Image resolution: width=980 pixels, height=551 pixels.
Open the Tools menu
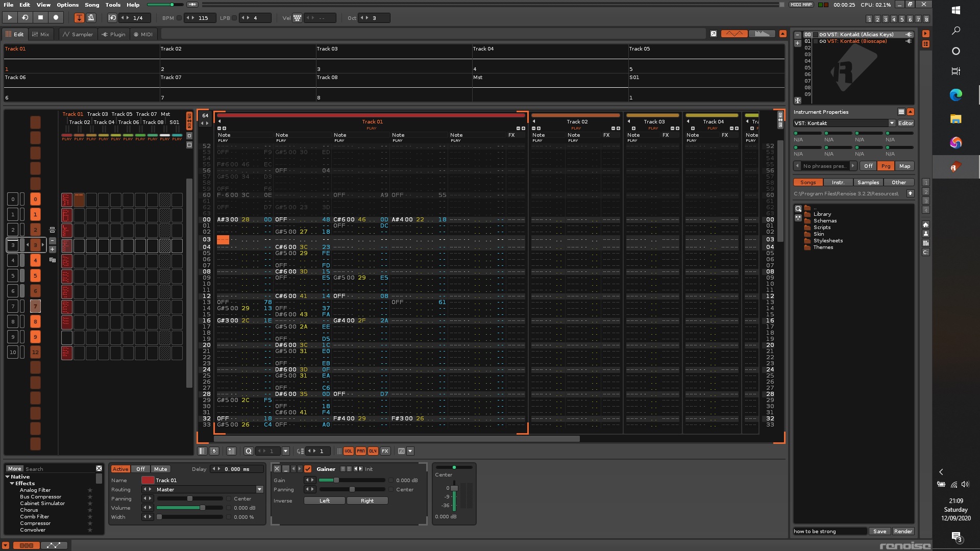click(113, 5)
